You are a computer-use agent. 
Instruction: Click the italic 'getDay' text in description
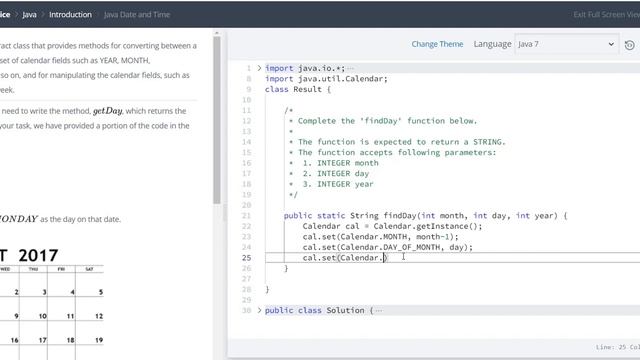[x=108, y=111]
